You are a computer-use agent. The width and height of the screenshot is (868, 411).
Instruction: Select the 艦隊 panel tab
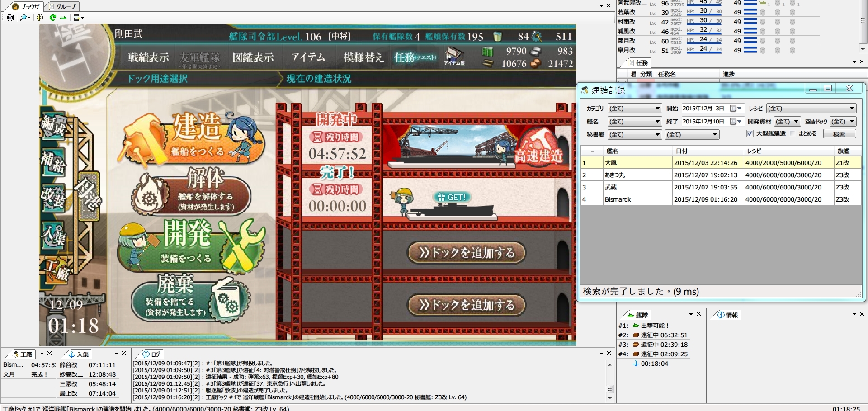[638, 315]
